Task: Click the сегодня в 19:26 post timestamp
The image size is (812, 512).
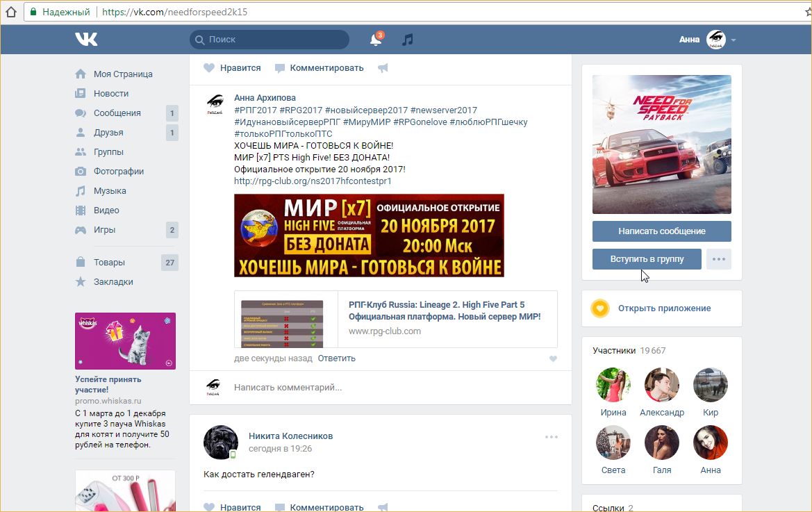Action: (x=280, y=449)
